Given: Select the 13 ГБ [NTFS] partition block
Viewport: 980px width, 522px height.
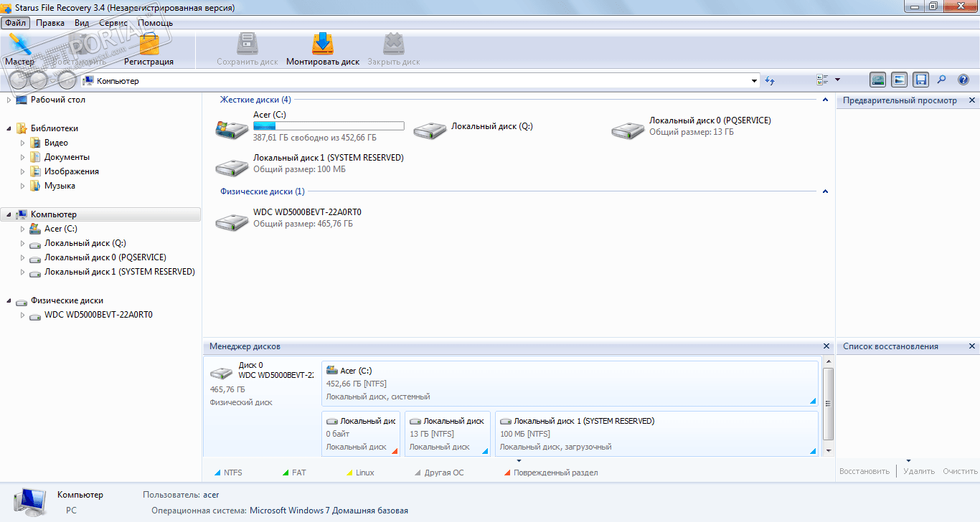Looking at the screenshot, I should [448, 434].
